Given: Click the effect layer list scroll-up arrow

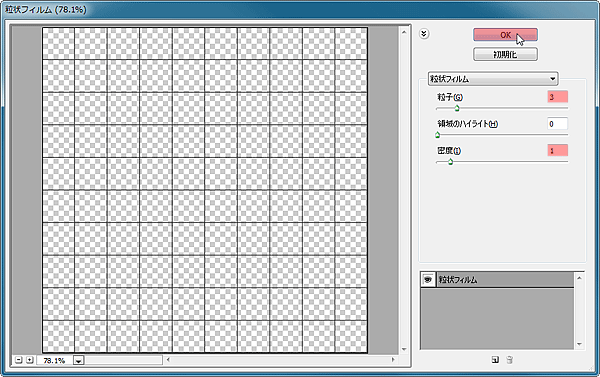Looking at the screenshot, I should tap(579, 278).
